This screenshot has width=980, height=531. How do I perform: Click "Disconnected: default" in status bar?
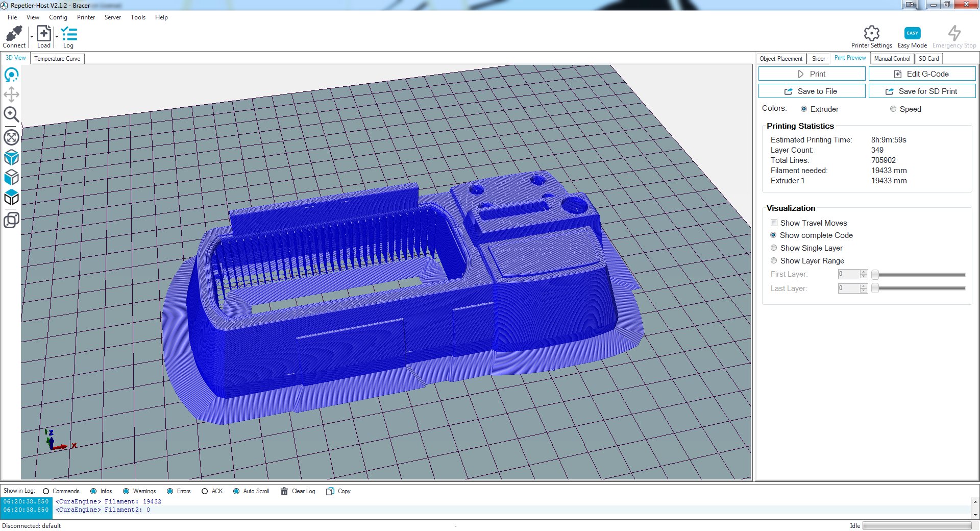[x=32, y=526]
